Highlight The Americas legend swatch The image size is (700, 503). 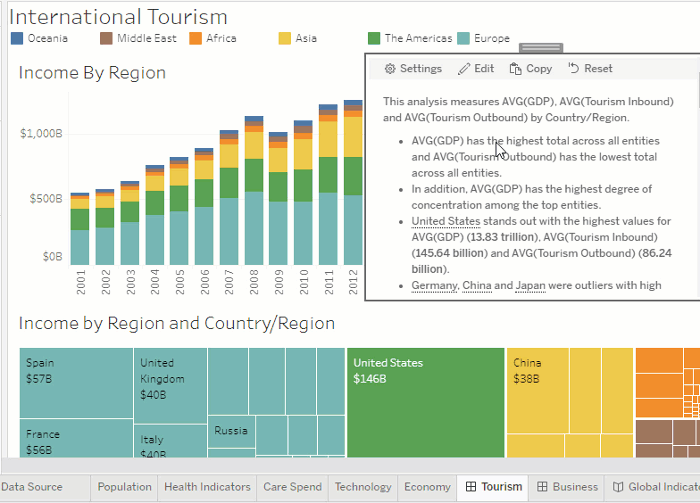374,39
